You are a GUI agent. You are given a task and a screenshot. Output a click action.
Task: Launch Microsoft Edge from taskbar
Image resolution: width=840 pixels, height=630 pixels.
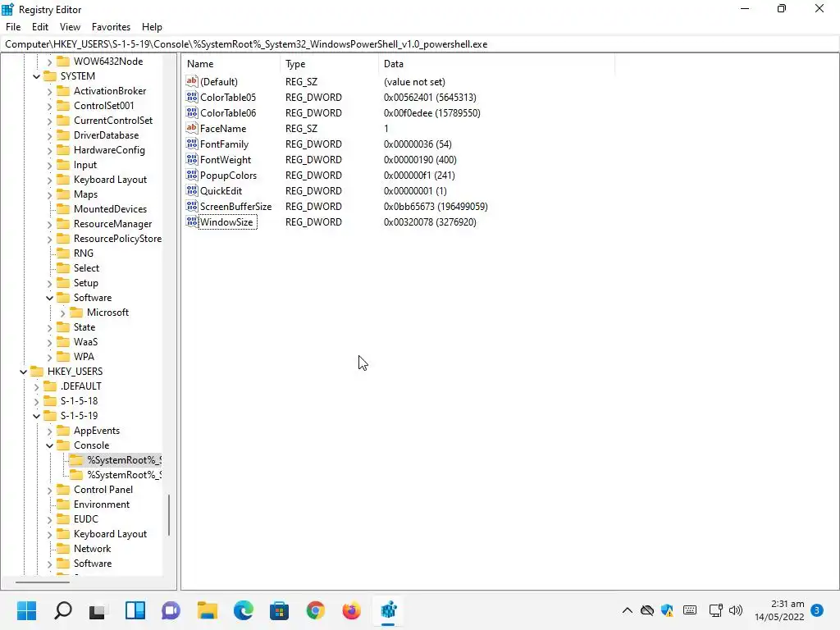click(x=243, y=610)
